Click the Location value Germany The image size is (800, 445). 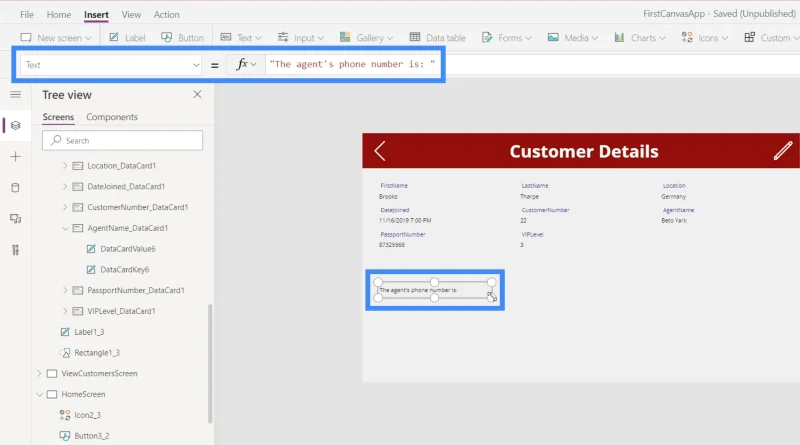673,196
